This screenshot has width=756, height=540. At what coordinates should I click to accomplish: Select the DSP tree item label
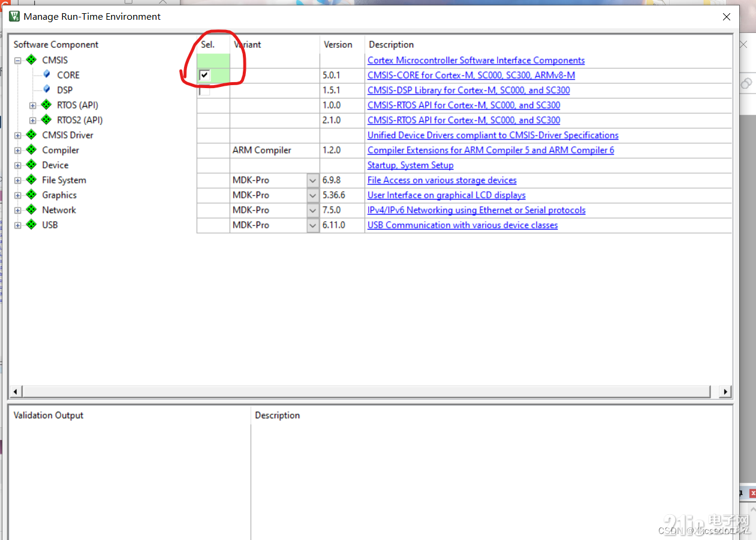click(x=65, y=90)
